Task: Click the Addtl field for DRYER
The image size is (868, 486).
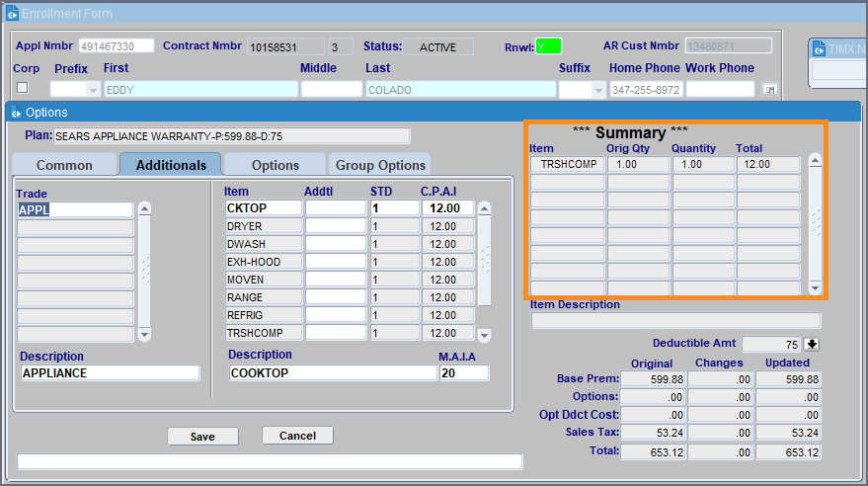Action: point(336,226)
